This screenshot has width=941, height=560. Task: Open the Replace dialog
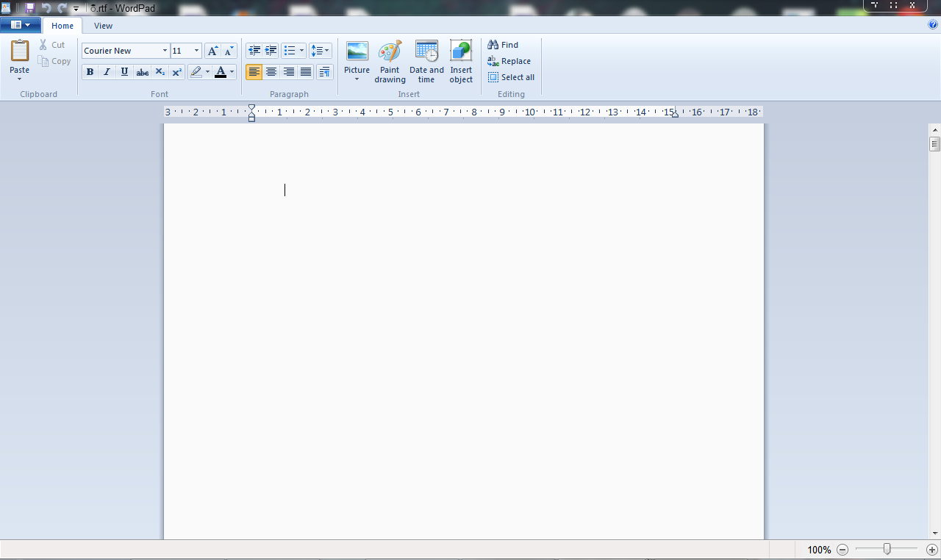(x=509, y=61)
